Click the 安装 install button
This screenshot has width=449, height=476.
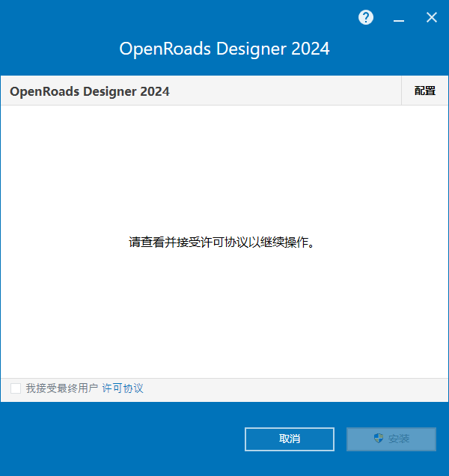pos(391,439)
